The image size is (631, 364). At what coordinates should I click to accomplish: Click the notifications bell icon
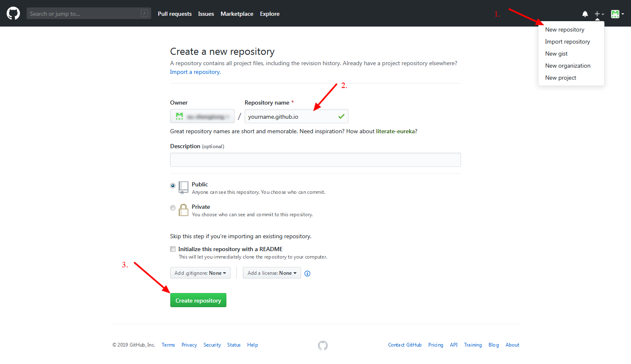[585, 14]
